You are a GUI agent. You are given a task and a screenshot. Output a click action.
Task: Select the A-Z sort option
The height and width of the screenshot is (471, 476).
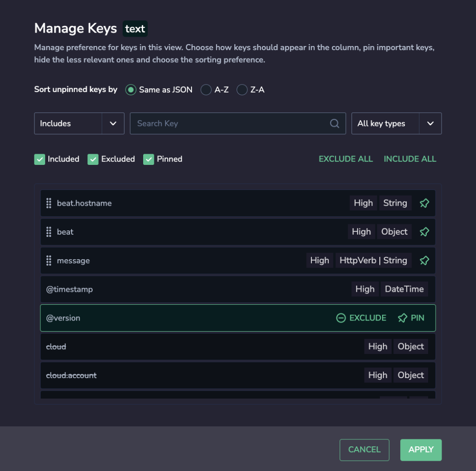point(206,90)
